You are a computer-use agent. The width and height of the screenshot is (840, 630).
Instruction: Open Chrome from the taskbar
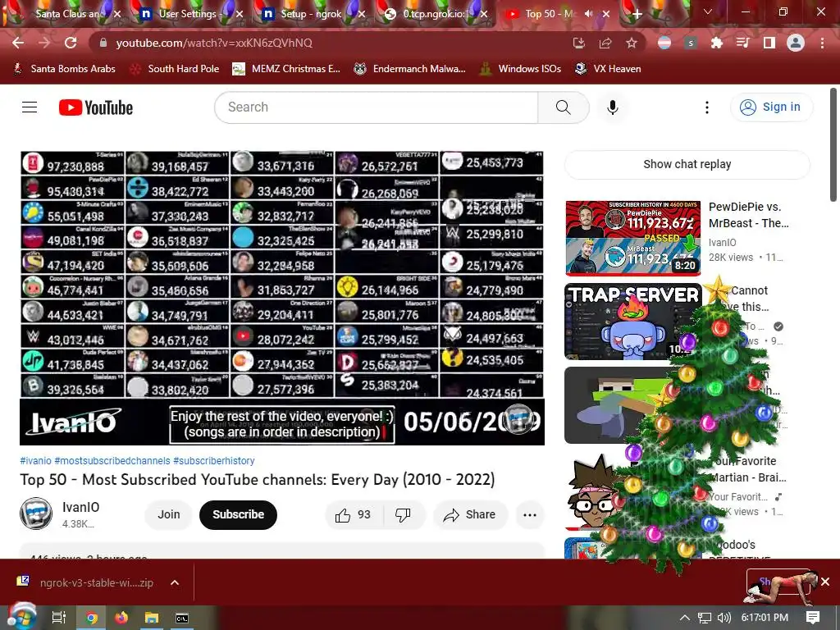(x=92, y=618)
